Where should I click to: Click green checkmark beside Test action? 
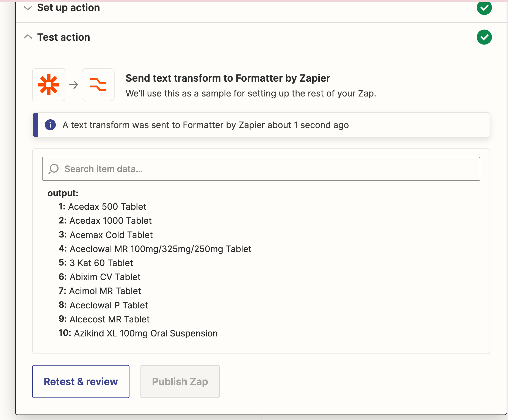coord(484,37)
